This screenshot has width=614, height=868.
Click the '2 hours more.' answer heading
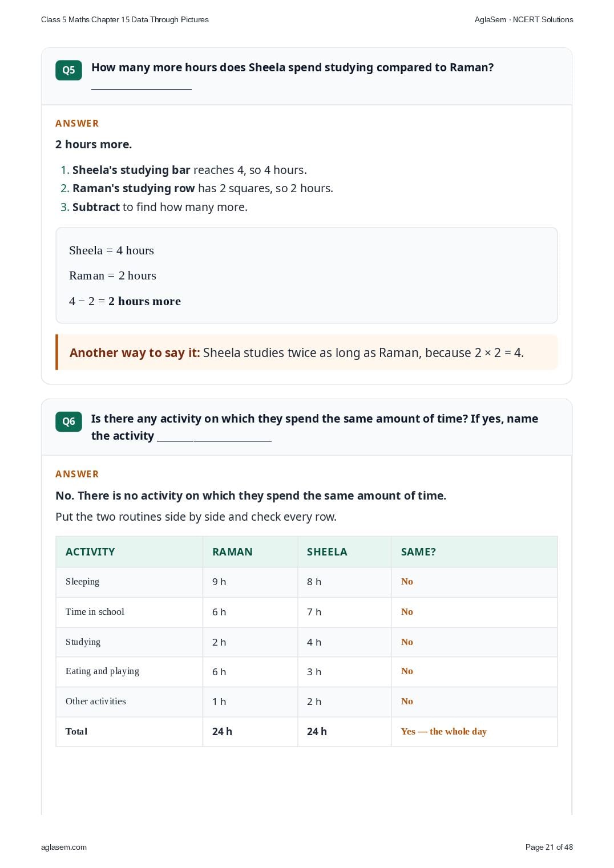[94, 144]
